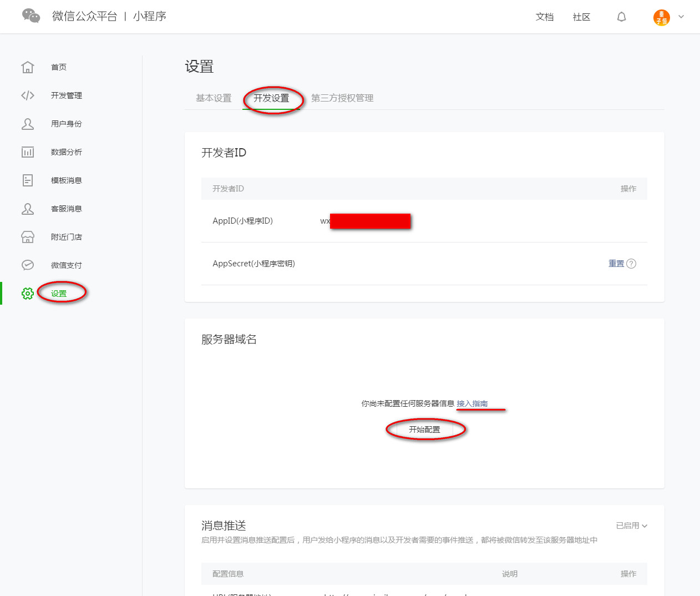This screenshot has height=596, width=700.
Task: Click the 配置信息 column header
Action: [x=228, y=574]
